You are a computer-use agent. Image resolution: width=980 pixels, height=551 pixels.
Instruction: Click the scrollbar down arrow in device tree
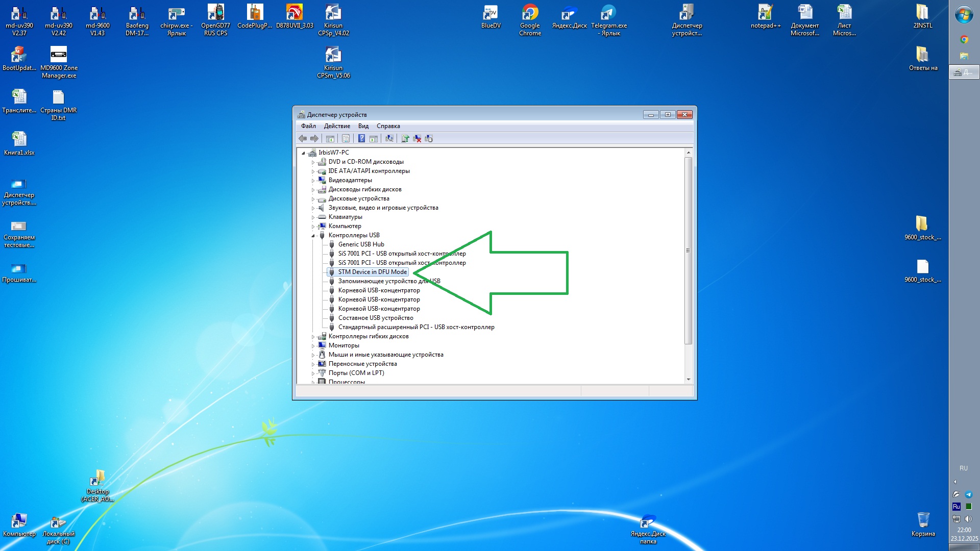[x=689, y=379]
